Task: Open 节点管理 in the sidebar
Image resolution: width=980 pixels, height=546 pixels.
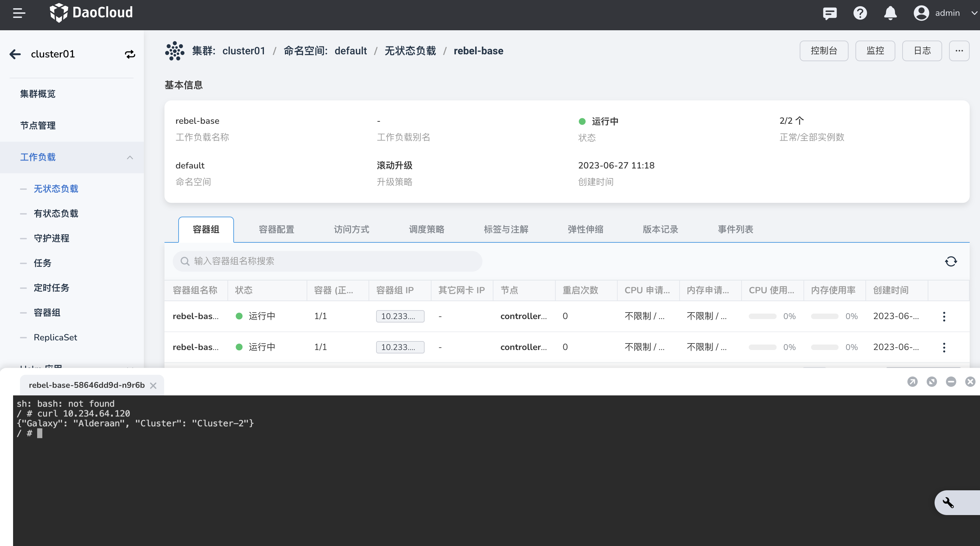Action: pyautogui.click(x=38, y=125)
